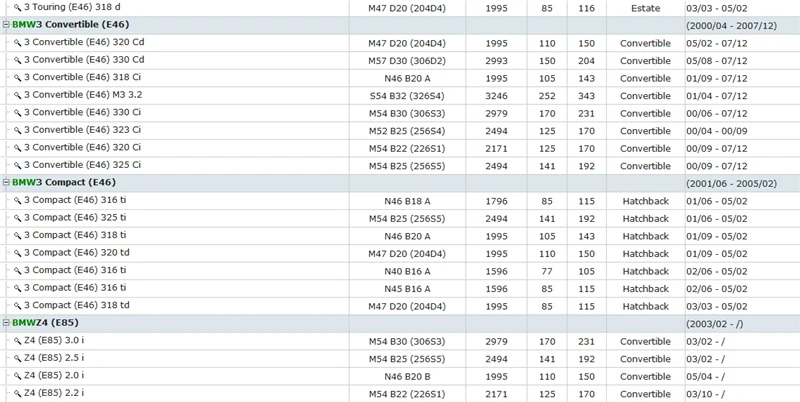Click kW value 77
Image resolution: width=800 pixels, height=402 pixels.
[547, 271]
